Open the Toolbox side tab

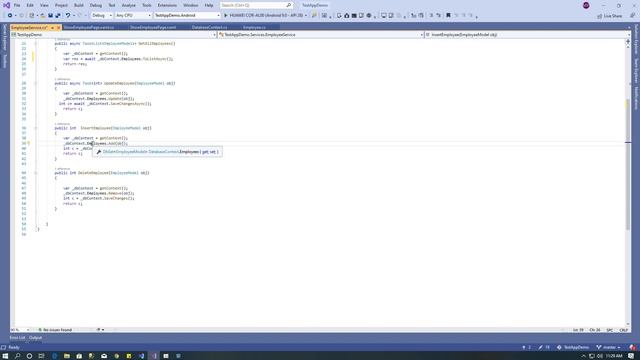[4, 61]
